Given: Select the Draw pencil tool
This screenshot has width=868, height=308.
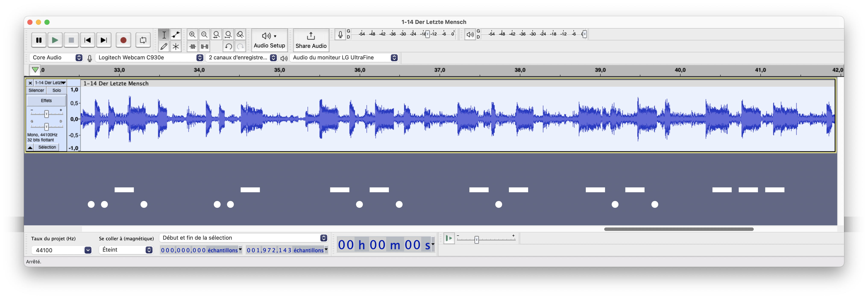Looking at the screenshot, I should (x=164, y=47).
